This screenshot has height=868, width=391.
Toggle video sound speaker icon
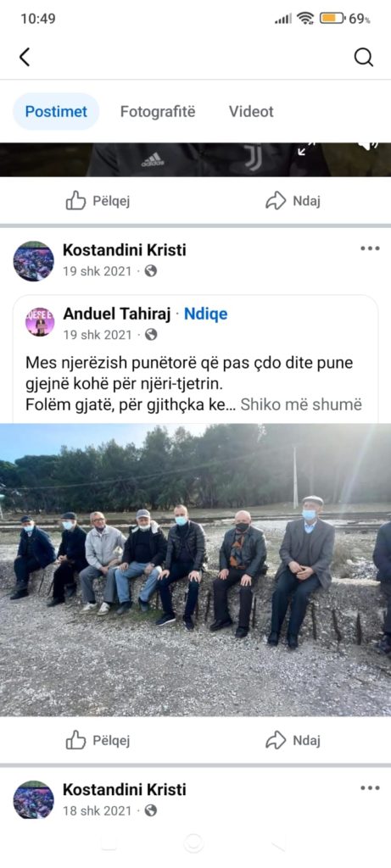click(x=368, y=146)
